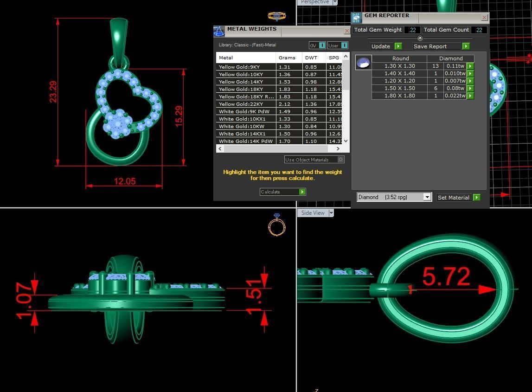This screenshot has width=532, height=392.
Task: Select the White Gold:10KW row
Action: 279,127
